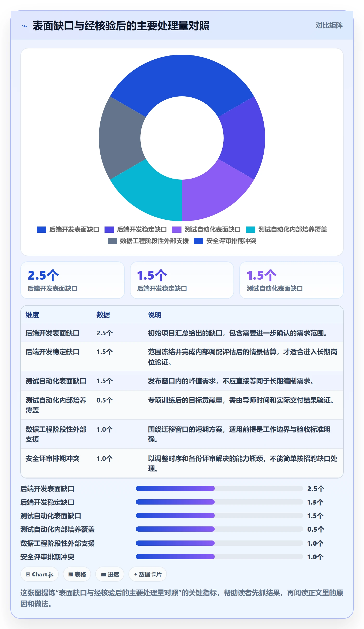
Task: Click the 数据 column header
Action: click(103, 315)
